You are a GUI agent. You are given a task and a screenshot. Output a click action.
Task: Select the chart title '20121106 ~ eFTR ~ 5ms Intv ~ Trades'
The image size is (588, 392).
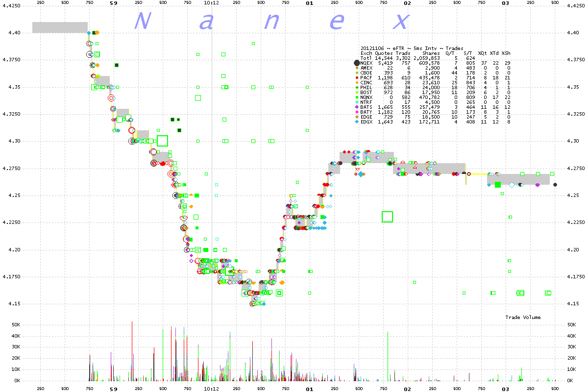412,48
